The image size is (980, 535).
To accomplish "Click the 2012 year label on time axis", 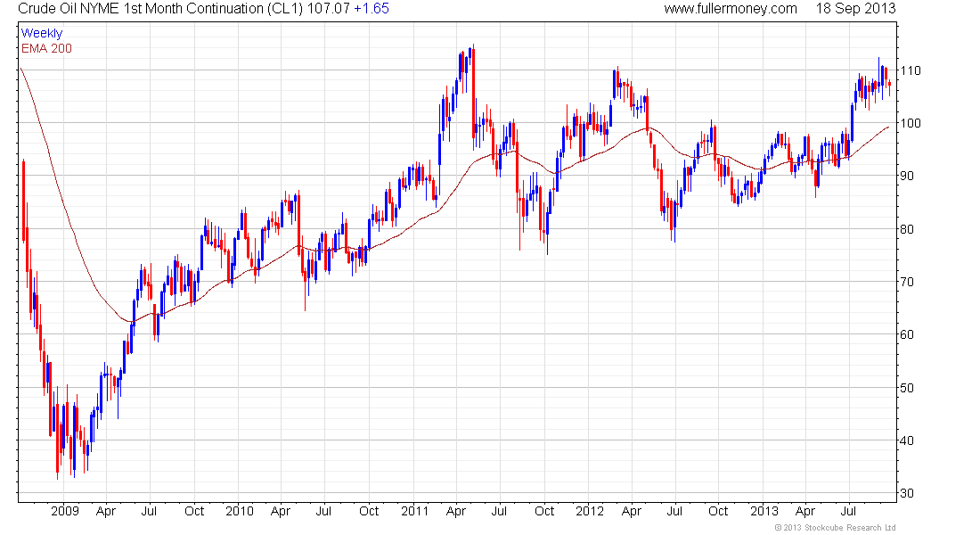I will click(590, 511).
